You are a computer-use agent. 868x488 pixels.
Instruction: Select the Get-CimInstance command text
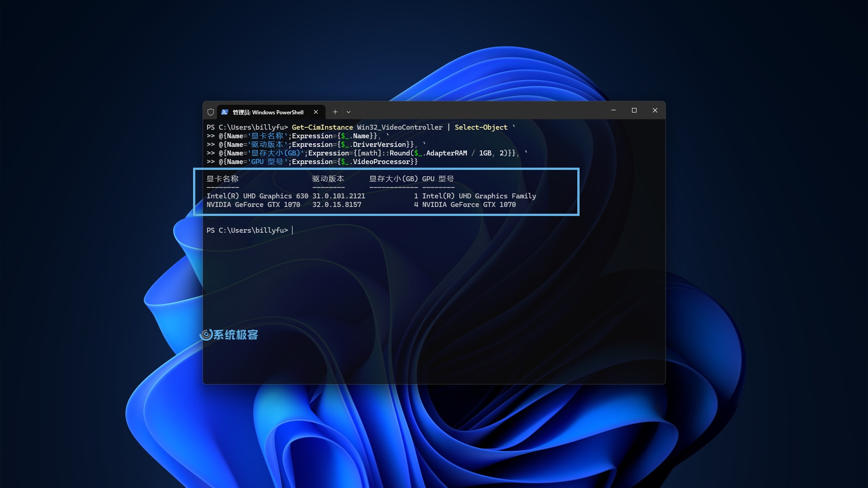[x=322, y=127]
